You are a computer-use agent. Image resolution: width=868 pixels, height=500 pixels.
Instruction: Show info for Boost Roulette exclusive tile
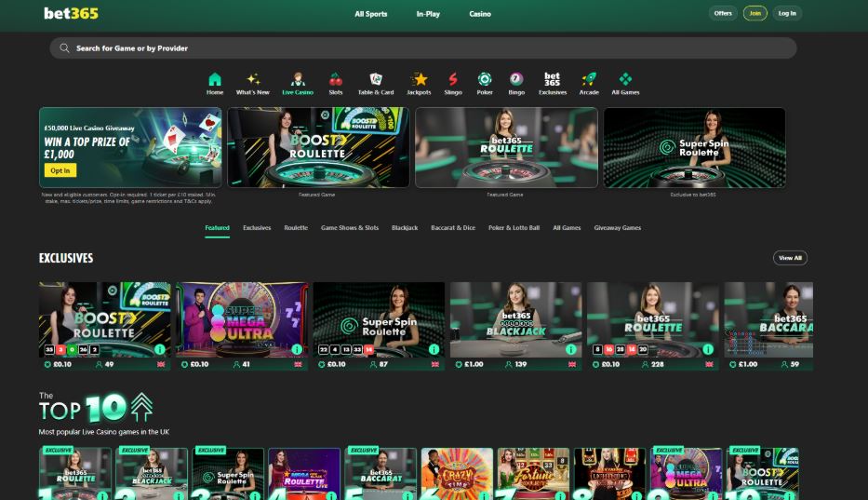click(159, 349)
